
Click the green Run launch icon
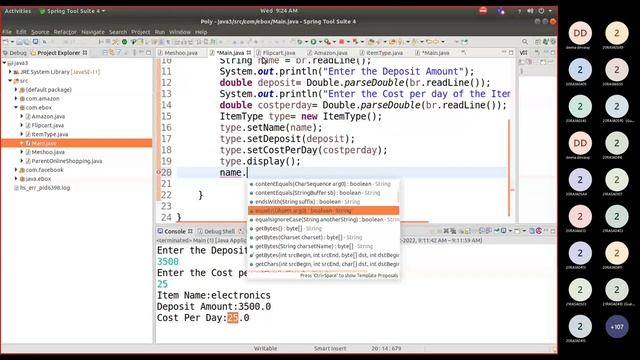pyautogui.click(x=313, y=42)
